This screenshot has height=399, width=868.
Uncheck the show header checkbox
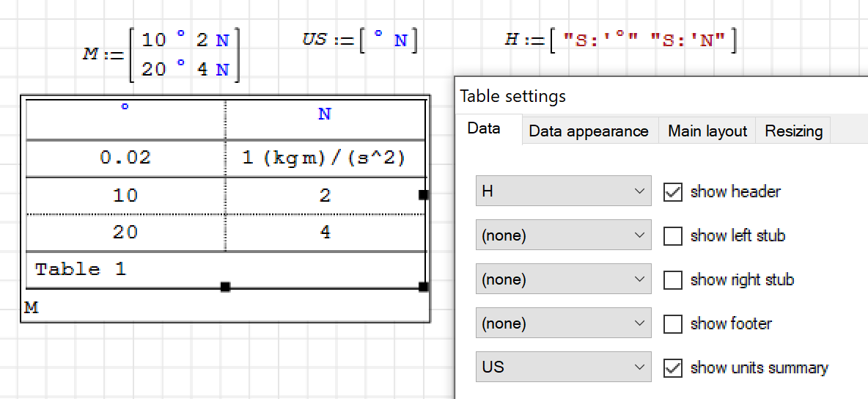tap(672, 192)
